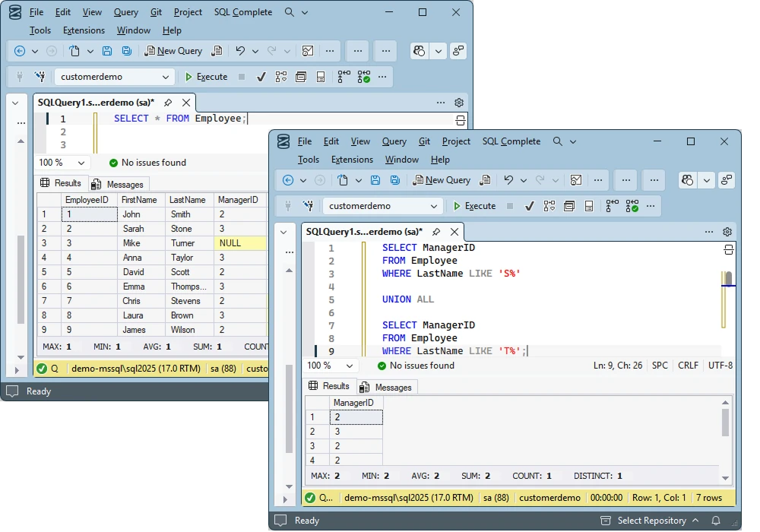Click the parse checkmark icon, front window
The height and width of the screenshot is (532, 760).
point(529,206)
